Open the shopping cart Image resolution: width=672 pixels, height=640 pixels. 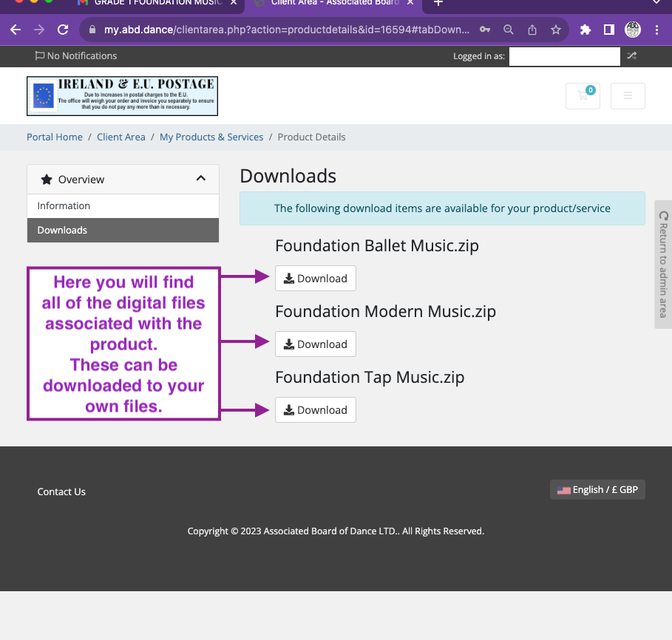point(583,96)
